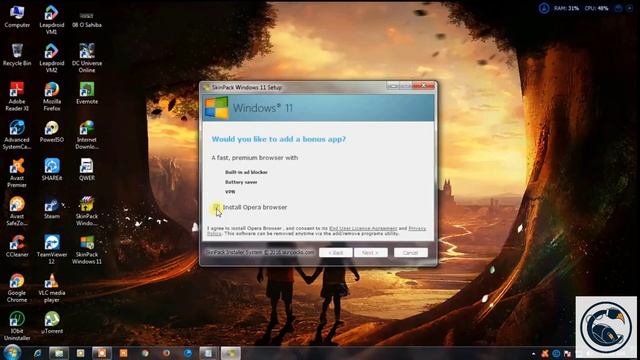The height and width of the screenshot is (360, 640).
Task: Open Leapdroid VM1 shortcut
Action: click(x=52, y=20)
